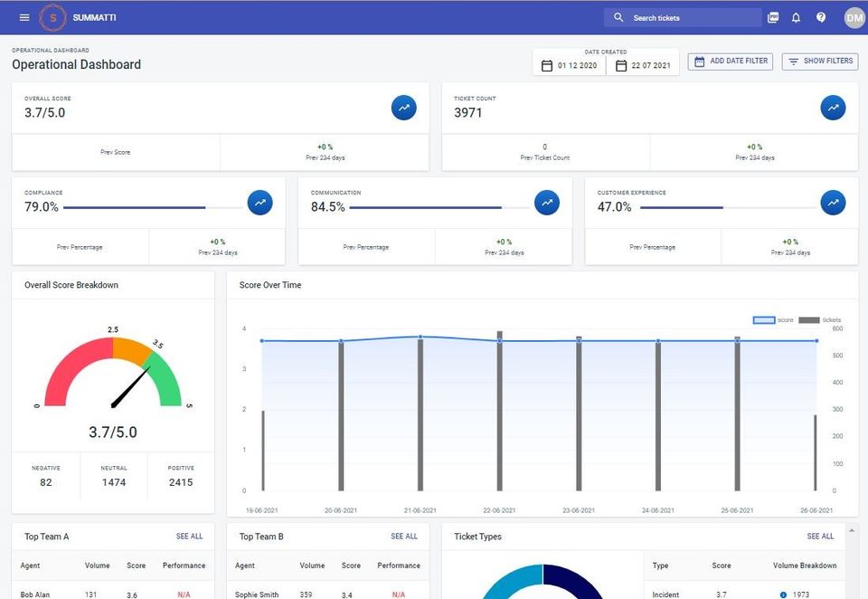Viewport: 868px width, 599px height.
Task: Click the 21-06-2021 score data point
Action: pos(420,337)
